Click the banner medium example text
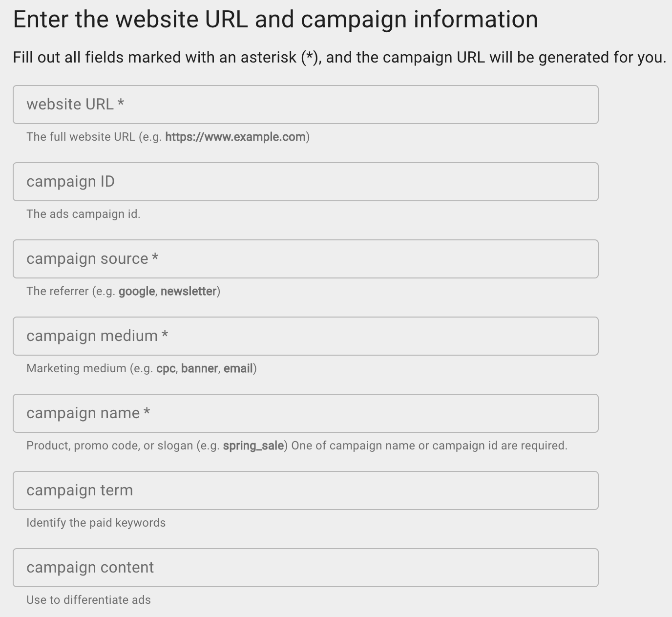672x617 pixels. click(199, 368)
